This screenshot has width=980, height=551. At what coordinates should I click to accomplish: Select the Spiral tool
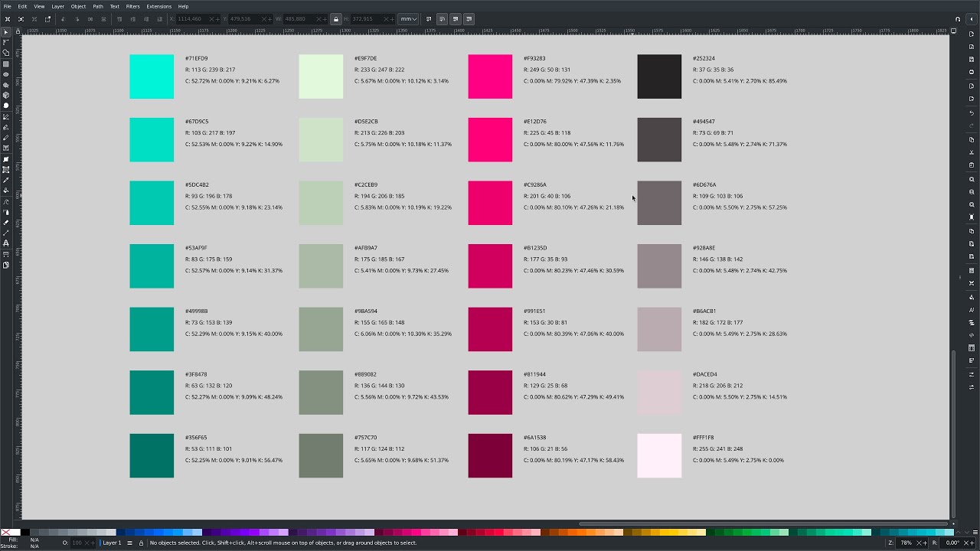pos(6,106)
